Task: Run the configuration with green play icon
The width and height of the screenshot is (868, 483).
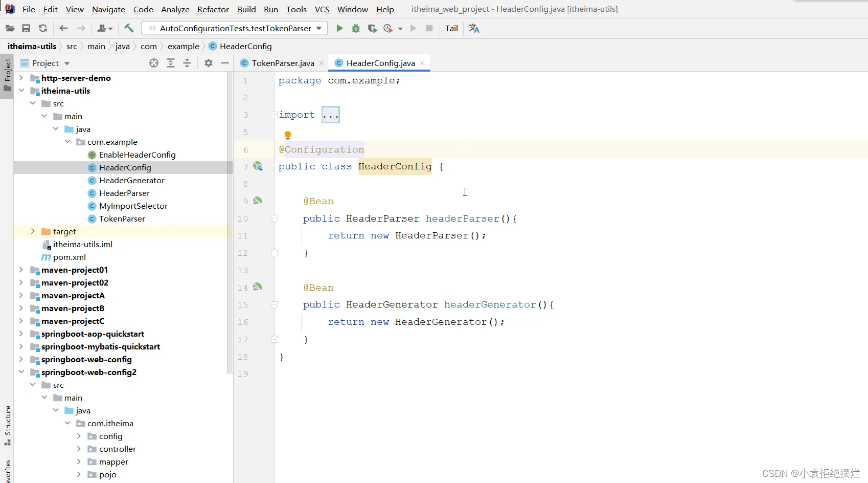Action: point(339,28)
